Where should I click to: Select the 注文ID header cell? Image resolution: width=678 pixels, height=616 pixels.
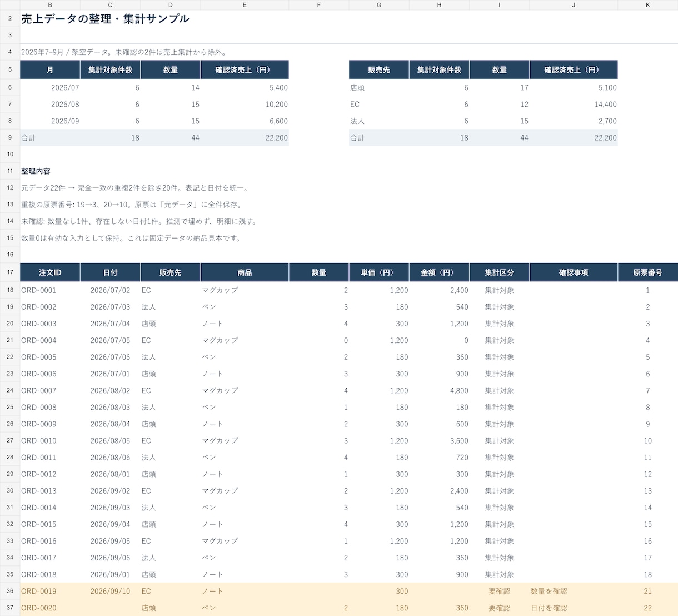[50, 272]
